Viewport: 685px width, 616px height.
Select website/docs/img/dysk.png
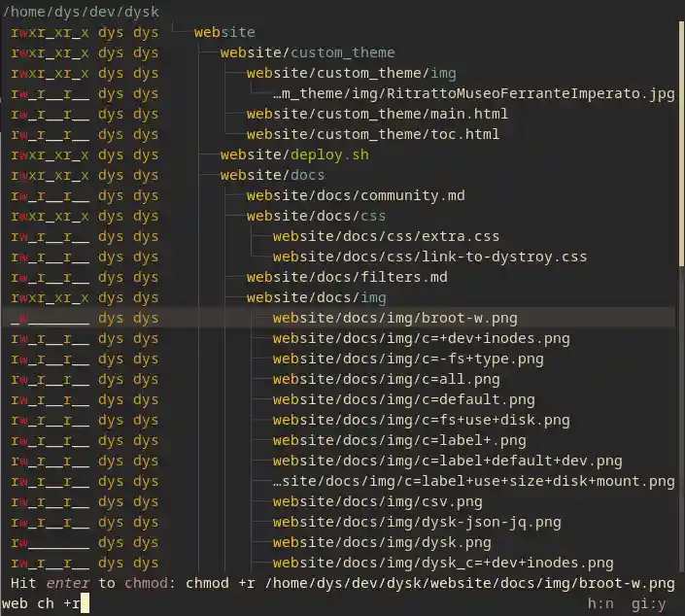(382, 542)
